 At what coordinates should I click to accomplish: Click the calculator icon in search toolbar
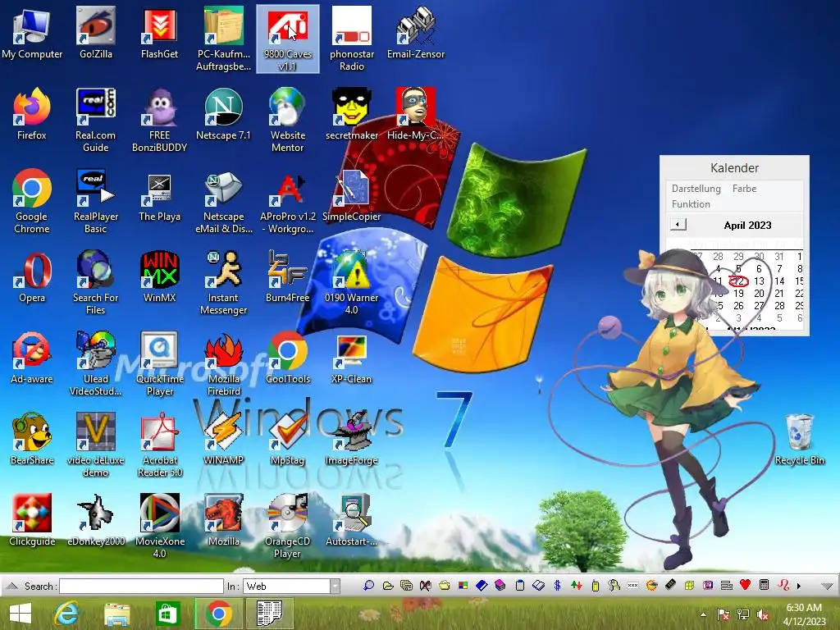765,585
